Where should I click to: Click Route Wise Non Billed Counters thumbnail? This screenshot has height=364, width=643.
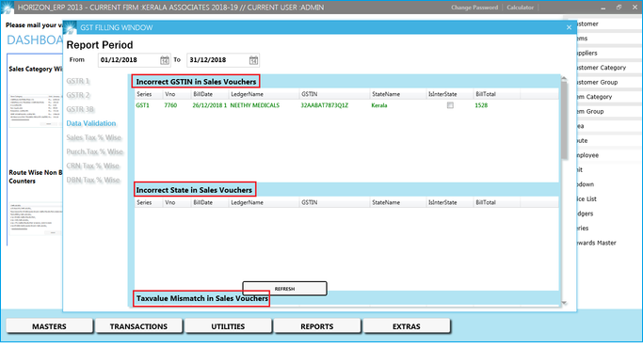[x=36, y=219]
